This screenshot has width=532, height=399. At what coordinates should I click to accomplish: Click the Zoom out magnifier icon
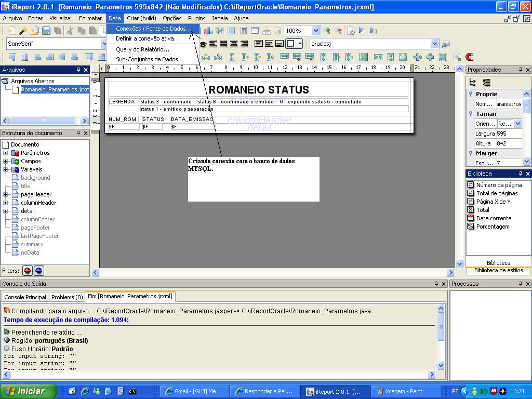coord(338,31)
